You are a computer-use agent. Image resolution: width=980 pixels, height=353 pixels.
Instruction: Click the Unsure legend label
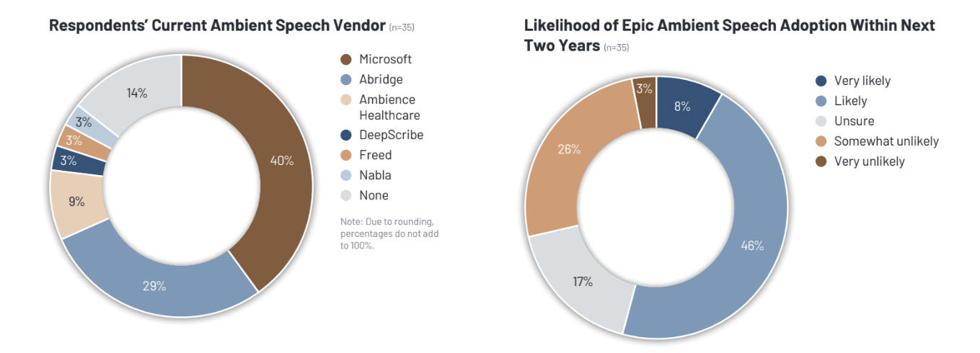[x=854, y=121]
